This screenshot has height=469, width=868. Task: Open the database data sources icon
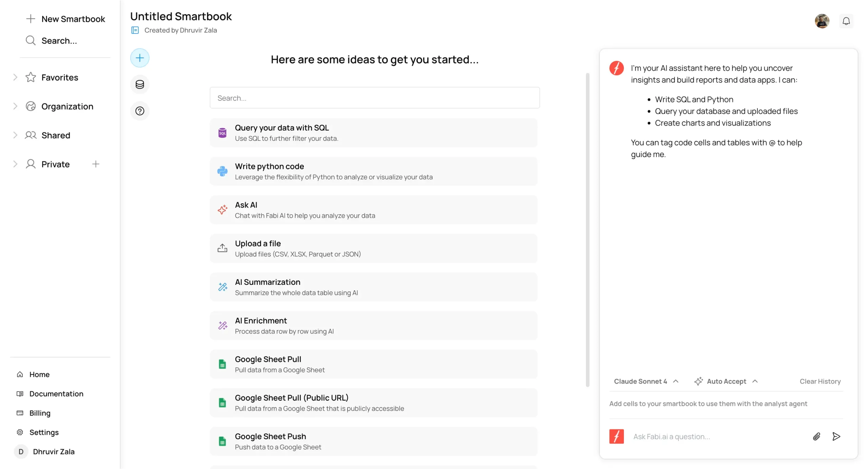pos(140,84)
